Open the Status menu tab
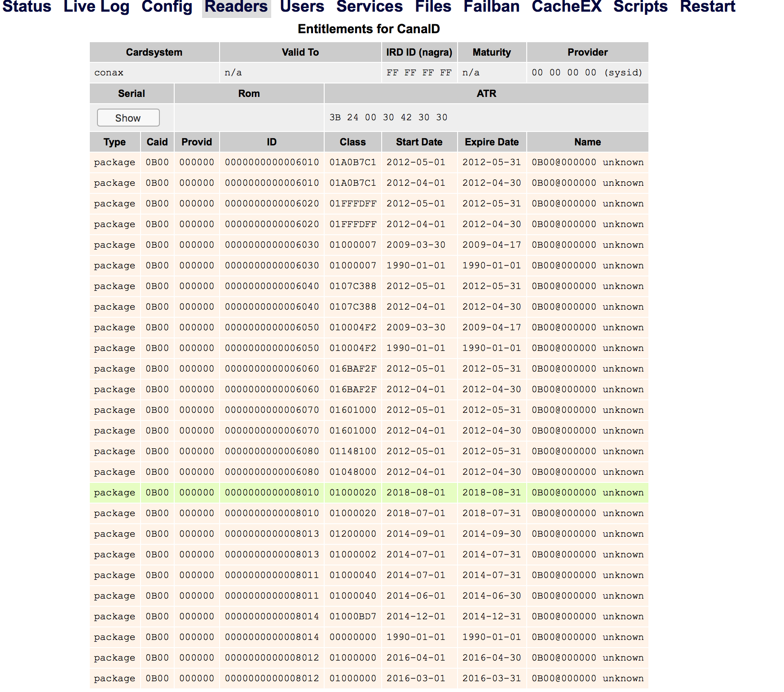784x692 pixels. pyautogui.click(x=27, y=7)
